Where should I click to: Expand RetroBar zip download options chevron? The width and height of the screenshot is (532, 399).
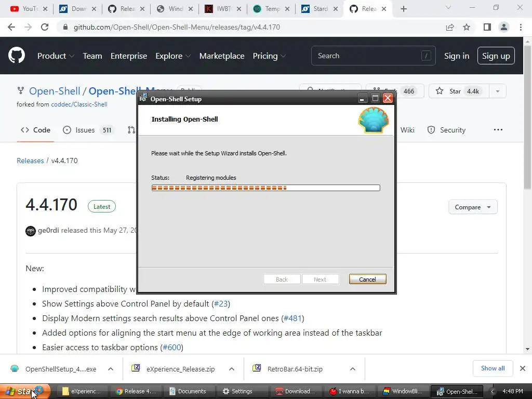[353, 369]
